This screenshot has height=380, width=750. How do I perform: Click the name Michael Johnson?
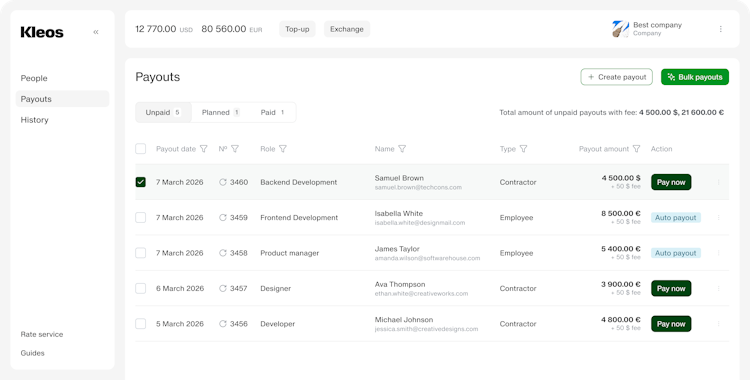click(x=404, y=320)
